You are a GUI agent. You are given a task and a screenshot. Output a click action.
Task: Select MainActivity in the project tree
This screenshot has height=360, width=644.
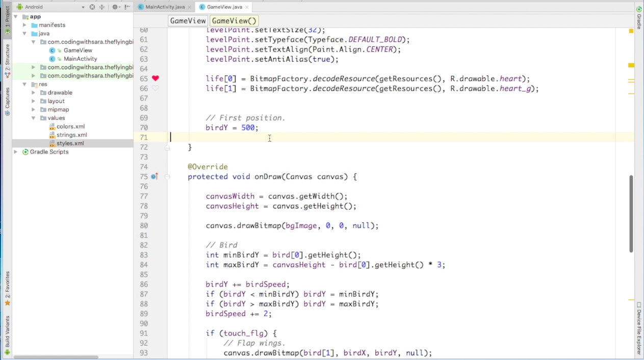80,59
